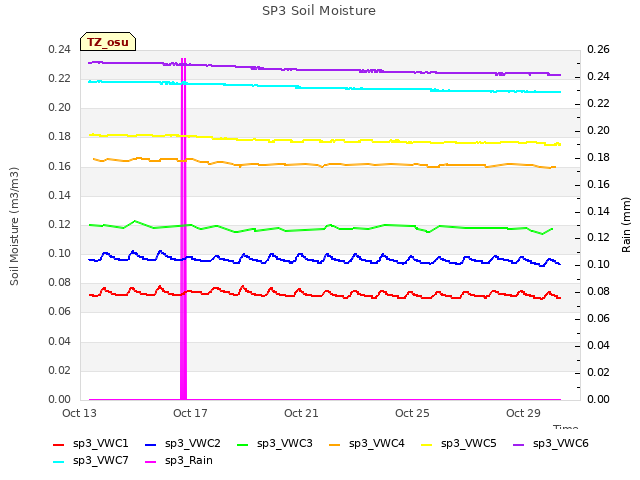Image resolution: width=640 pixels, height=480 pixels.
Task: Click the Oct 21 x-axis tick label
Action: point(301,413)
